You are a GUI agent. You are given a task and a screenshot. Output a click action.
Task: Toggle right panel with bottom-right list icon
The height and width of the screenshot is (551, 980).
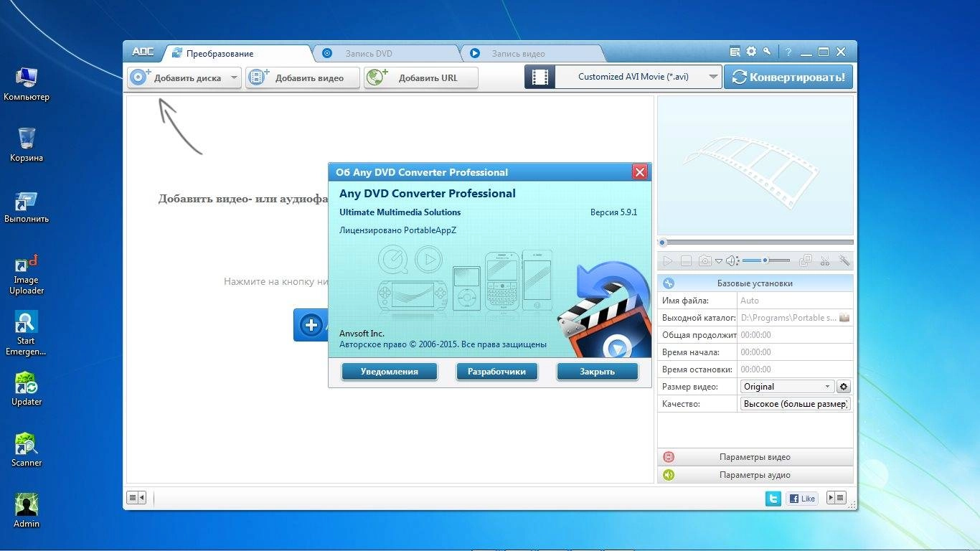[x=837, y=498]
